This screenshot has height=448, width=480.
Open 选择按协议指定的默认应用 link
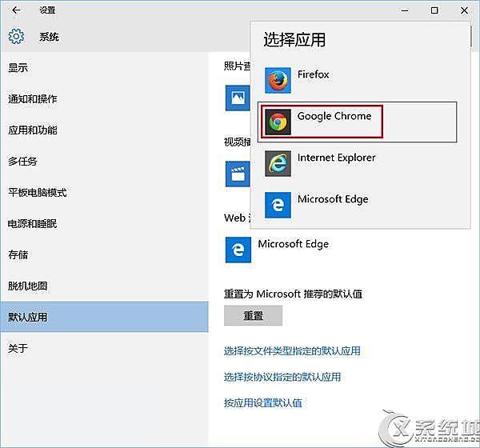(x=282, y=377)
